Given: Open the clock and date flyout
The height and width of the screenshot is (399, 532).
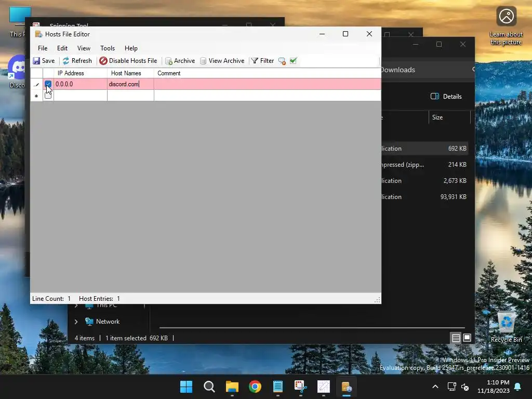Looking at the screenshot, I should point(494,387).
